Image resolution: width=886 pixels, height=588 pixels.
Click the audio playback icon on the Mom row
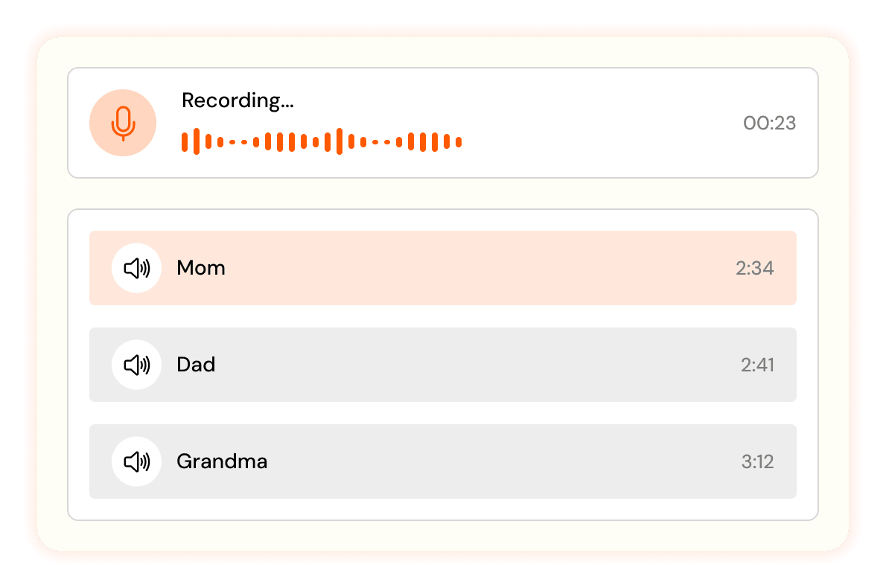tap(136, 268)
